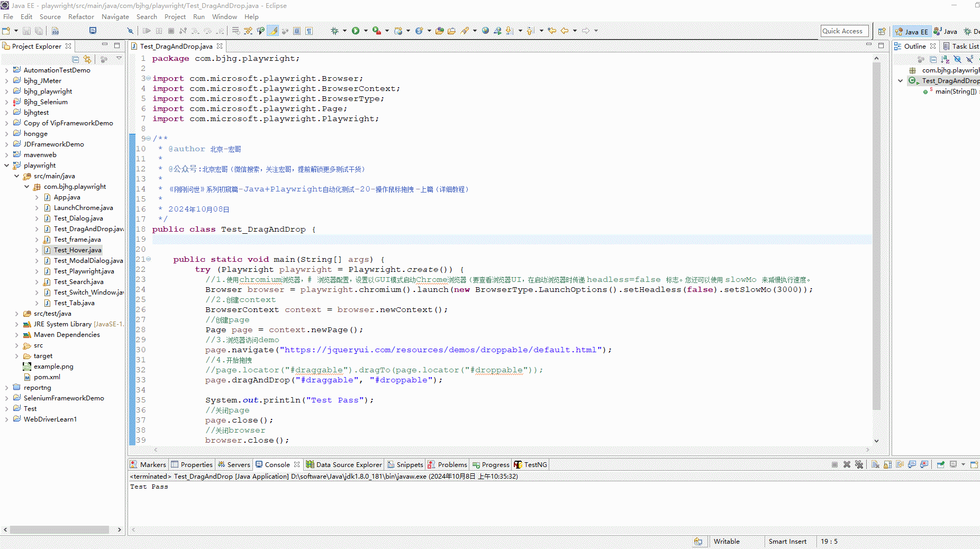Open the Navigate menu
This screenshot has width=980, height=549.
point(115,17)
